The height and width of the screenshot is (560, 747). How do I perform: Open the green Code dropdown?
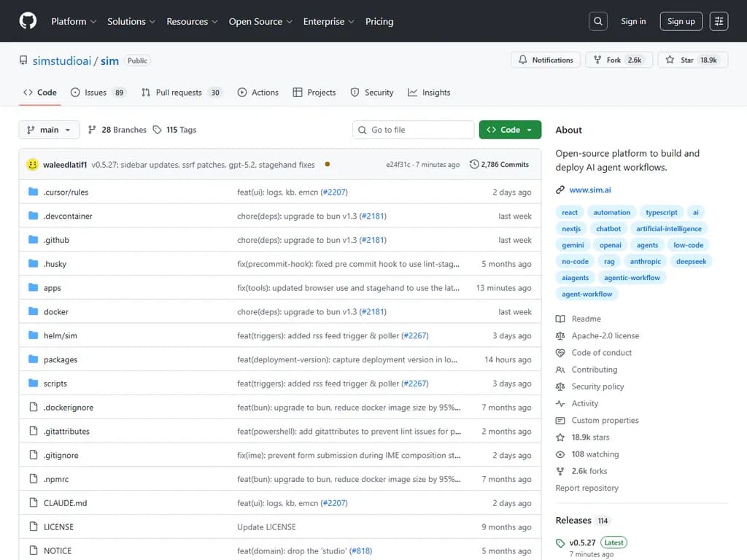pos(510,129)
